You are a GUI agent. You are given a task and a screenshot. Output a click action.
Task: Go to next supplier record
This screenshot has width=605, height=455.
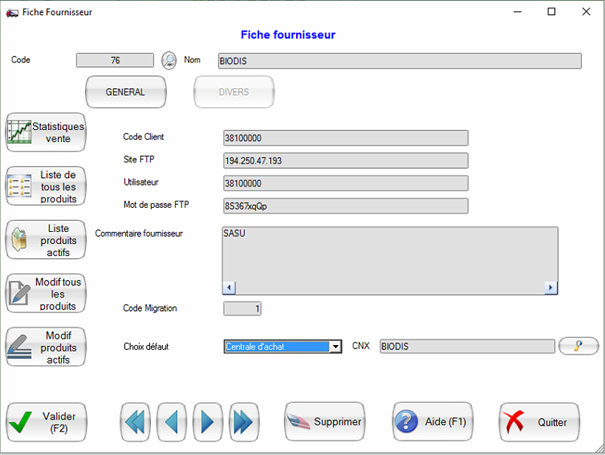[207, 422]
